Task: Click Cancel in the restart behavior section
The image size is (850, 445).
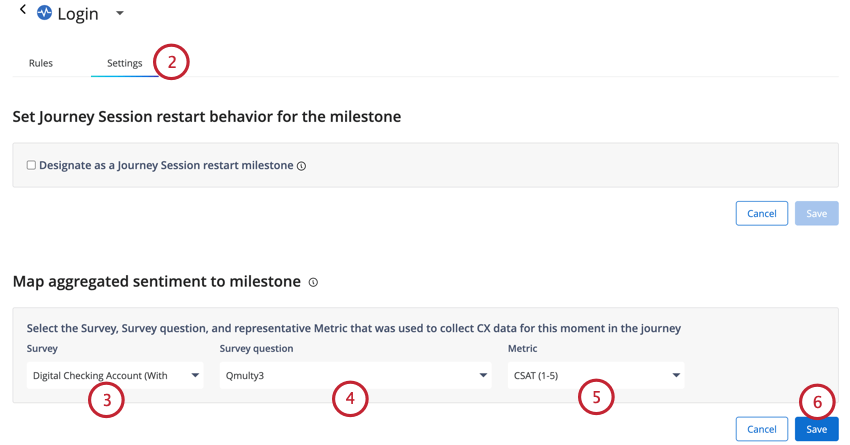Action: (761, 214)
